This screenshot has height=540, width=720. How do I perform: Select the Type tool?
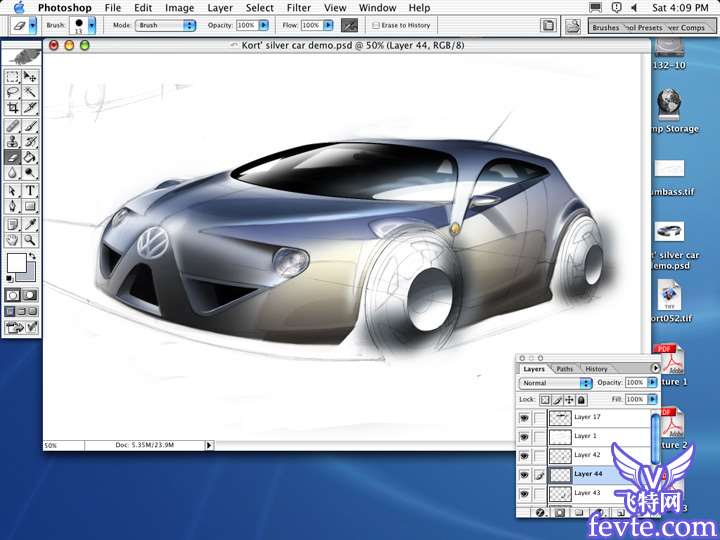point(30,191)
